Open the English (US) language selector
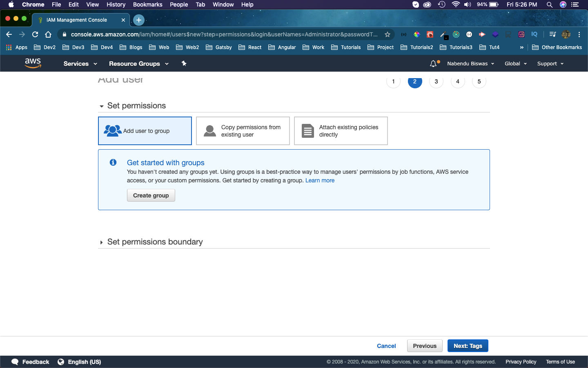The width and height of the screenshot is (588, 368). 84,362
